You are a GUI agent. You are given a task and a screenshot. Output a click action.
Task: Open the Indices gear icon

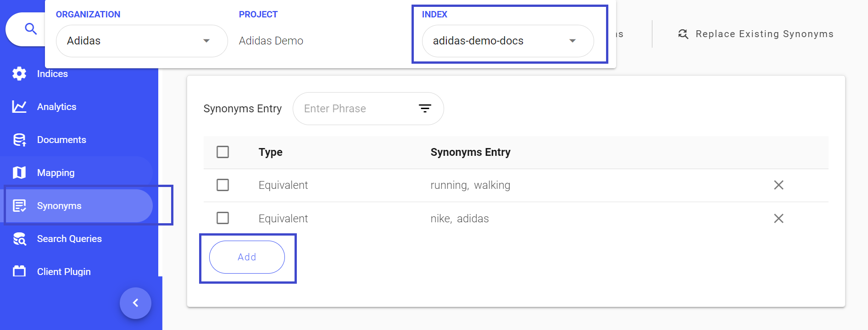[x=19, y=73]
